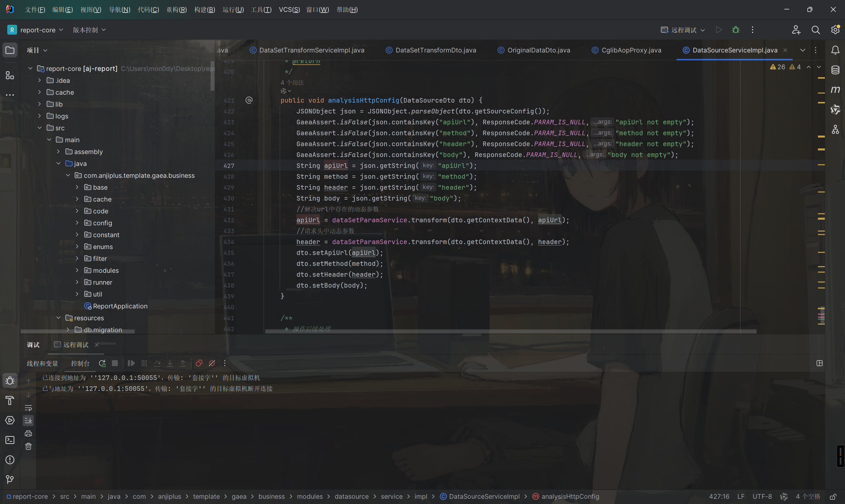
Task: Open the Build hammer tool window
Action: point(10,400)
